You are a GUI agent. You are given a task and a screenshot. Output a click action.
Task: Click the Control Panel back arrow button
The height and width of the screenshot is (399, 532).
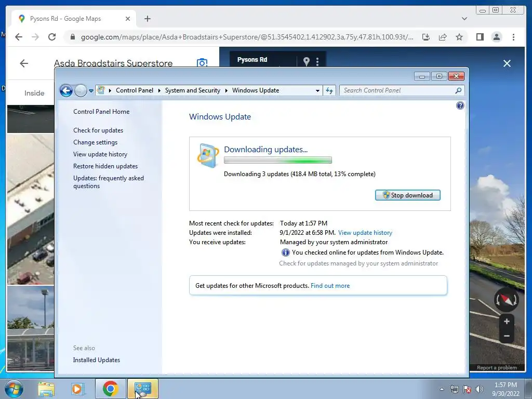pos(66,90)
